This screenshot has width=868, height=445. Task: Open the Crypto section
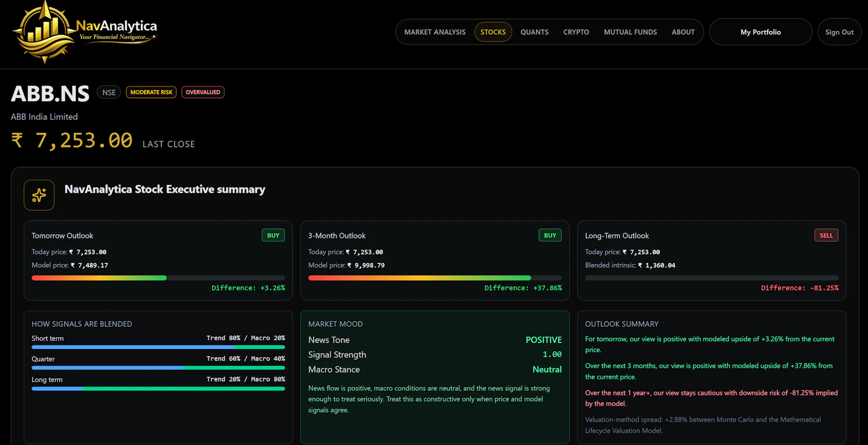click(576, 32)
